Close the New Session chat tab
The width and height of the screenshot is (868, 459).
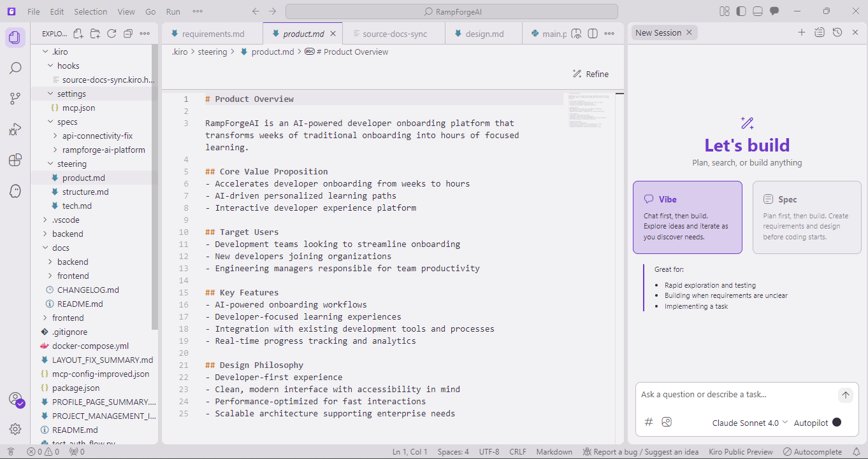(x=689, y=32)
